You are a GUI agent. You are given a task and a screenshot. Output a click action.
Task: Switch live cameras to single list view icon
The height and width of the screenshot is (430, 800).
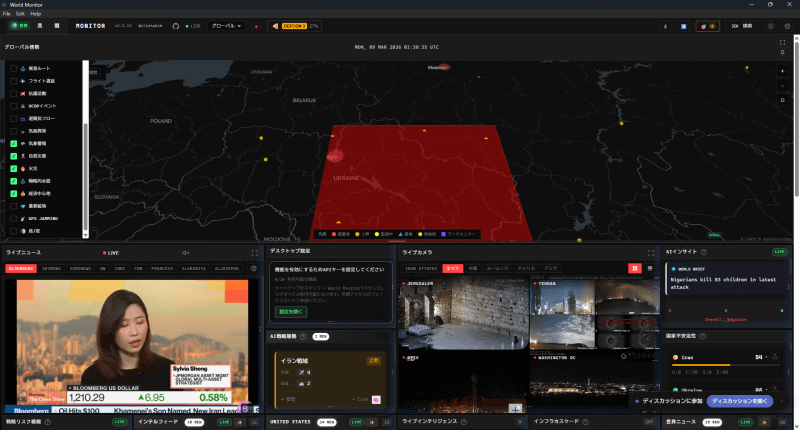649,268
